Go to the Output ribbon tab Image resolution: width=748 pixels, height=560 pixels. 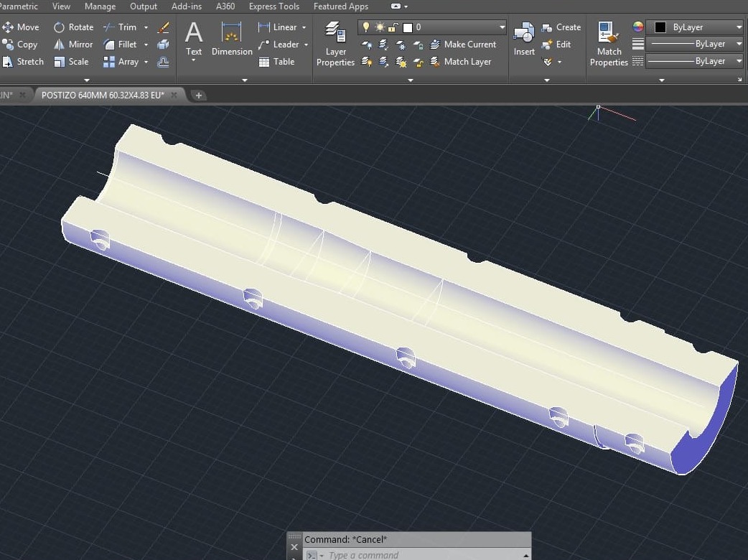coord(144,6)
